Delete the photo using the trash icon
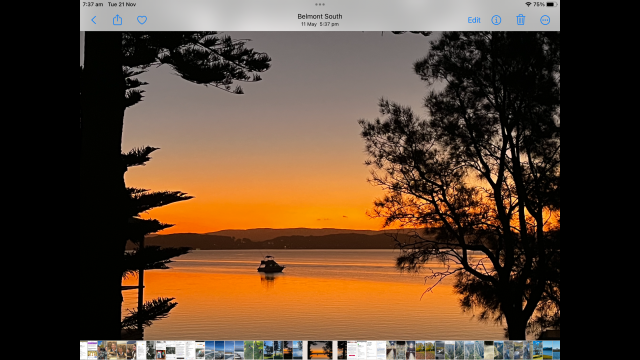The height and width of the screenshot is (360, 640). click(x=520, y=20)
